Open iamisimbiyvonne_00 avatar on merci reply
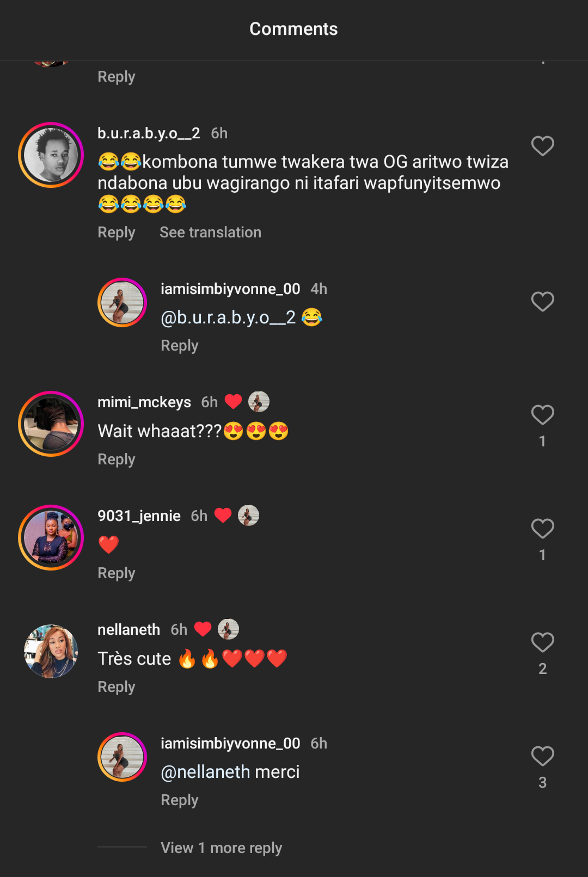The height and width of the screenshot is (877, 588). click(x=122, y=757)
